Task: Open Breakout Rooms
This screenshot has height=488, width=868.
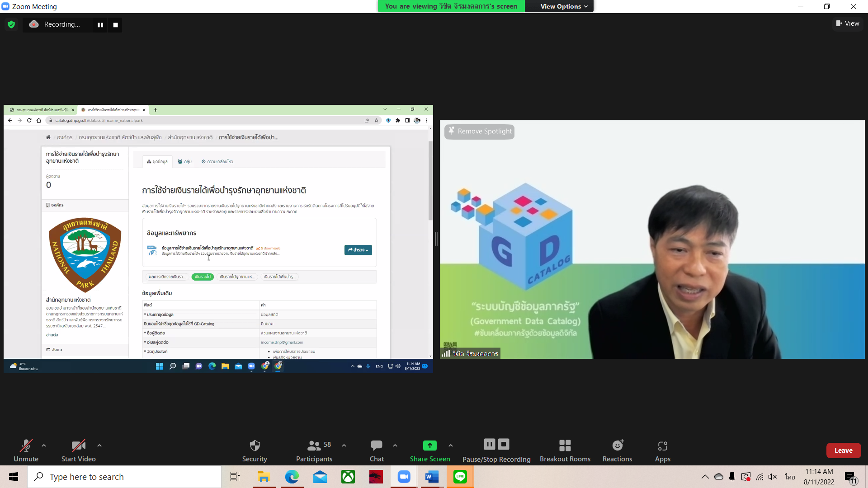Action: 565,446
